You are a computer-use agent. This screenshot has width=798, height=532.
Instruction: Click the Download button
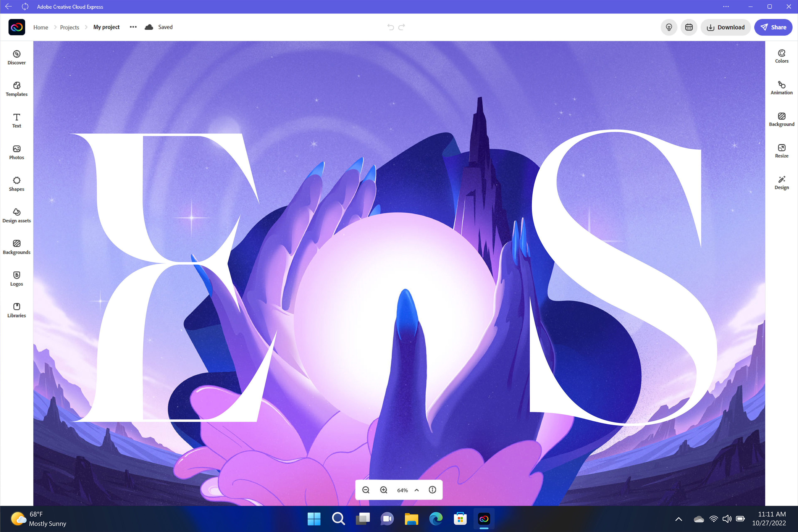pos(725,27)
